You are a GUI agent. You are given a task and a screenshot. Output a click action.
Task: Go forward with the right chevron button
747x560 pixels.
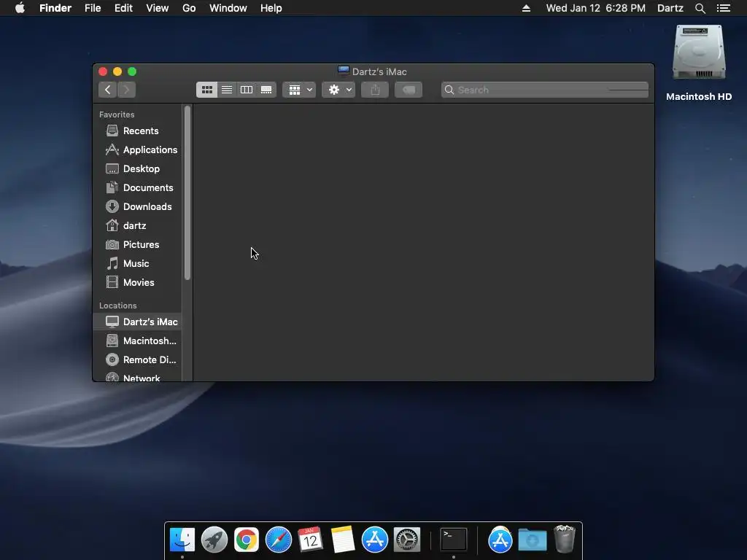click(x=127, y=90)
